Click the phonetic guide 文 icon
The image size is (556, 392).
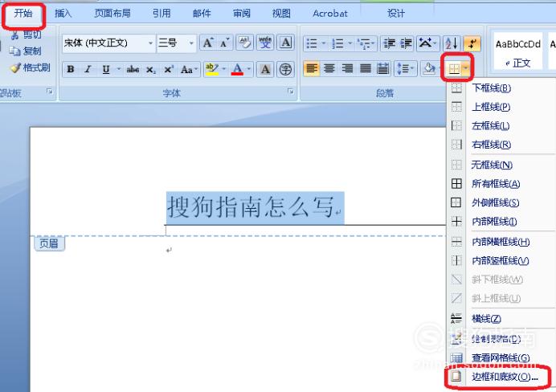pos(265,43)
